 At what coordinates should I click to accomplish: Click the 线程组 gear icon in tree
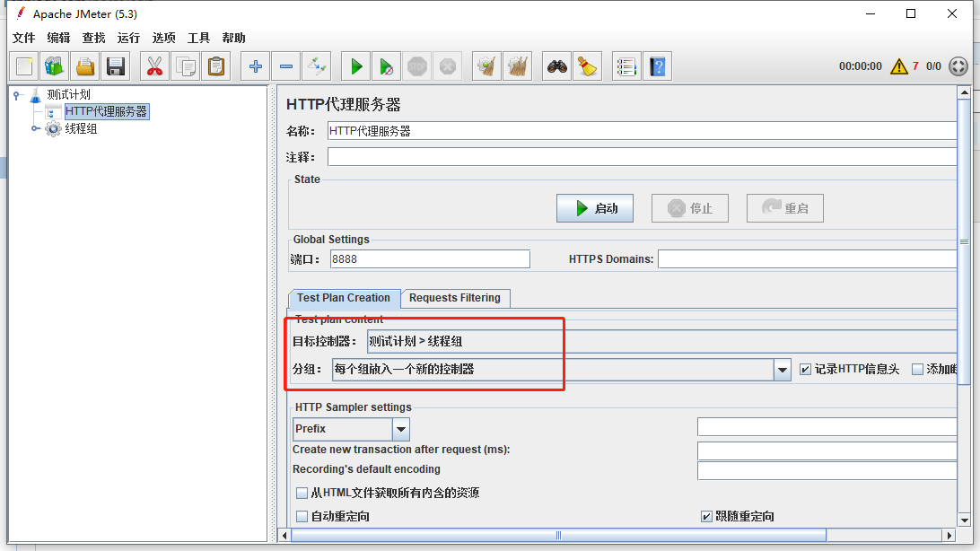[53, 128]
